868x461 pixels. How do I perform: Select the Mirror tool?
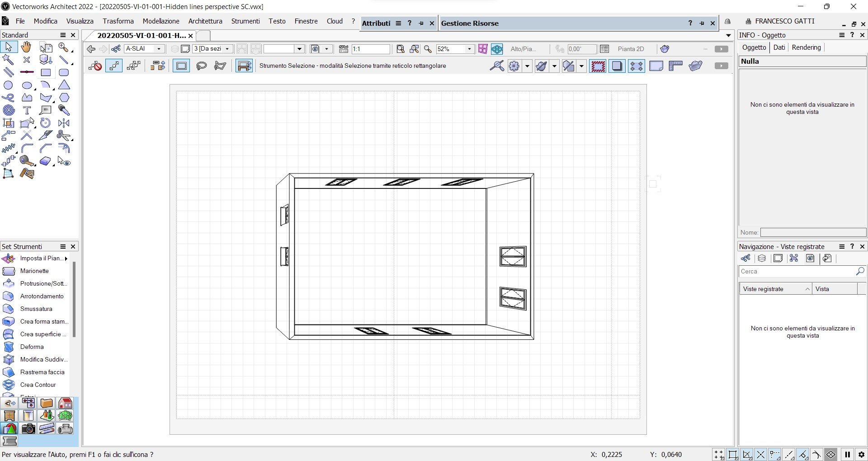[64, 123]
